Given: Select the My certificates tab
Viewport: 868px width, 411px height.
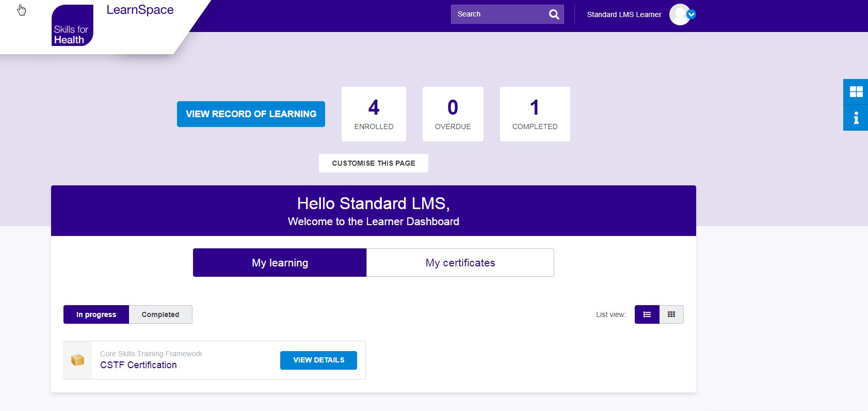Looking at the screenshot, I should pos(460,263).
